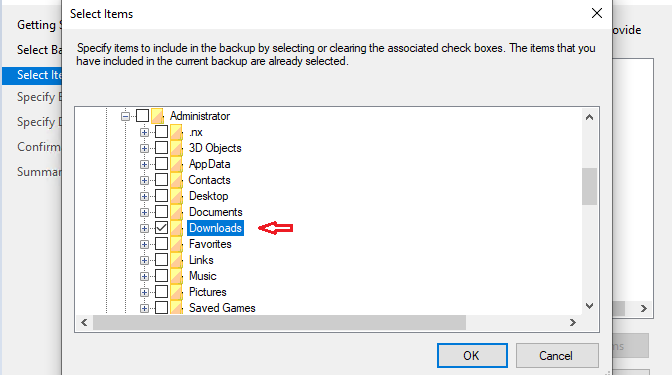Click the Administrator folder icon

tap(157, 116)
